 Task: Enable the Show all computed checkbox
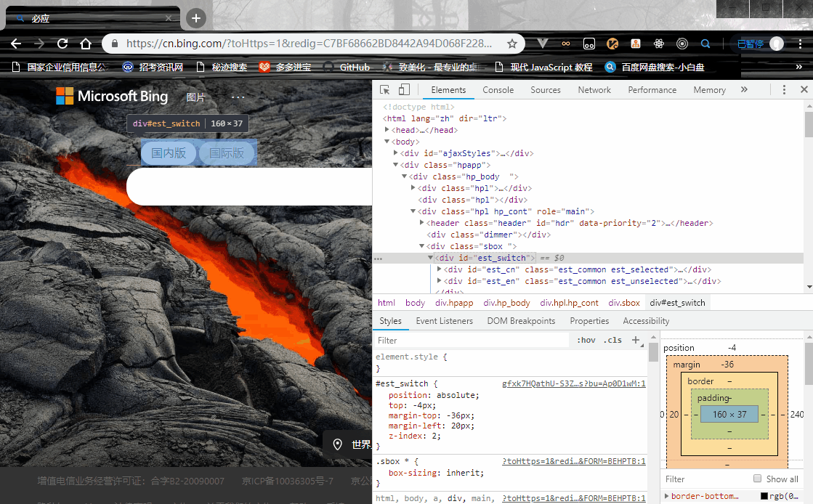[x=758, y=479]
